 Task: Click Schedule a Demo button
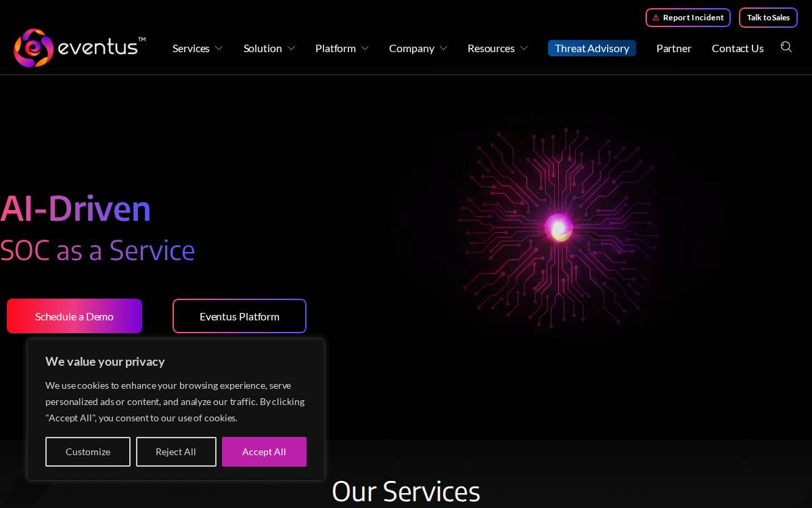pos(74,316)
